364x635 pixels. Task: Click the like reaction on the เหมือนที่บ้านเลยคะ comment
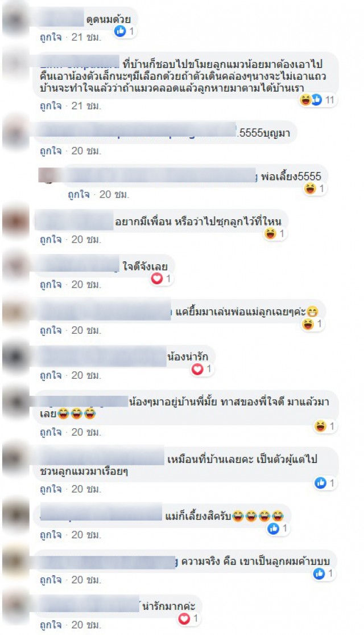320,483
